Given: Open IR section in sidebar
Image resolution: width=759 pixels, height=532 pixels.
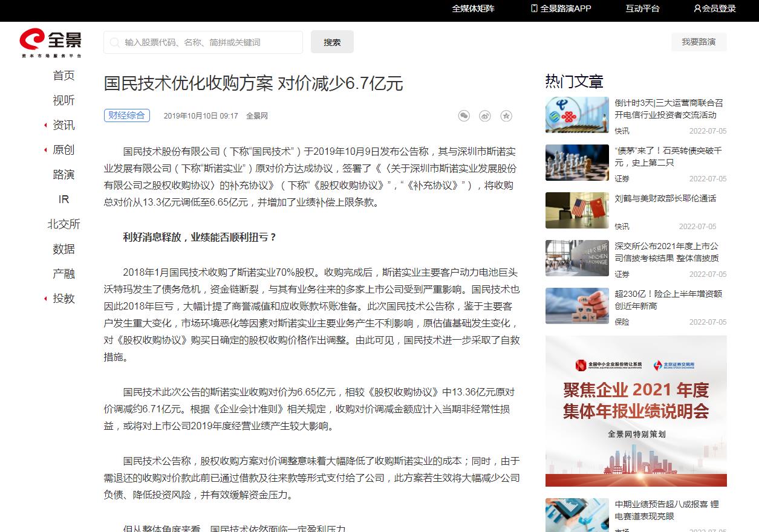Looking at the screenshot, I should tap(64, 199).
